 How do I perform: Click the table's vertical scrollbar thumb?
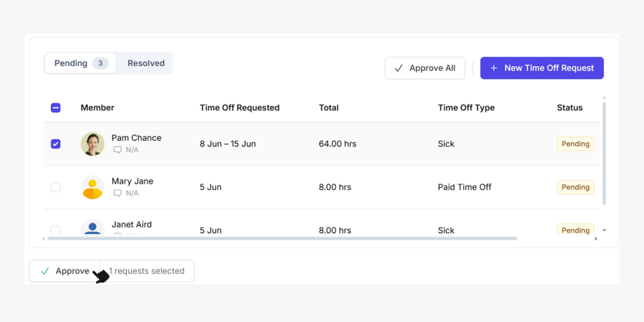[x=604, y=154]
